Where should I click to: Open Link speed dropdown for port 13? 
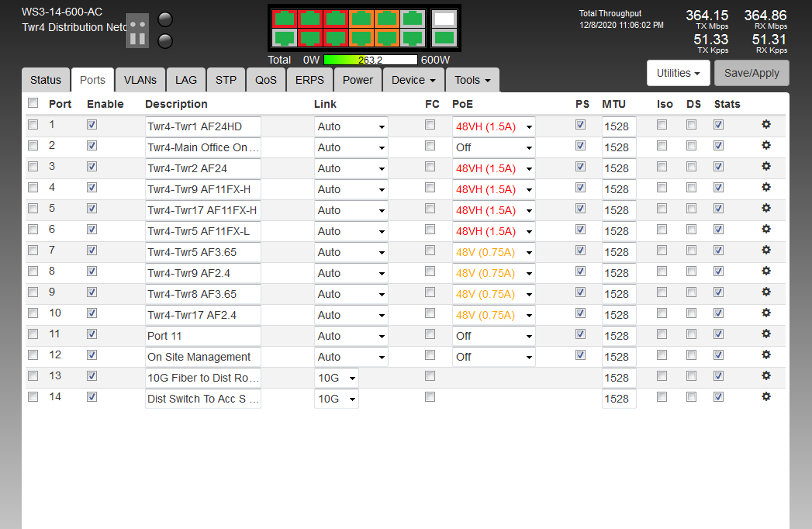click(336, 378)
